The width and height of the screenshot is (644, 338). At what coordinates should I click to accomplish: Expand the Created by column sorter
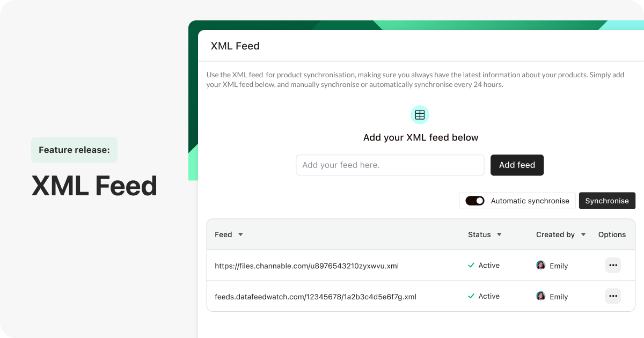pos(583,234)
